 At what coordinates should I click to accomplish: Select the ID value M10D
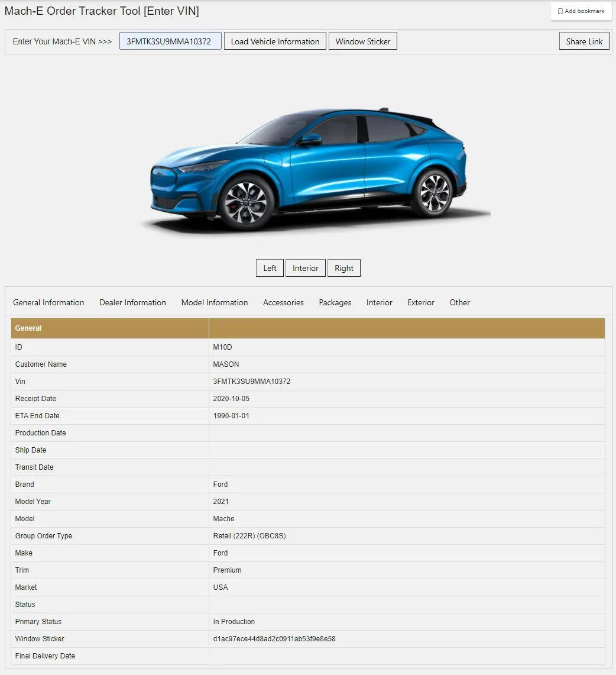click(222, 347)
